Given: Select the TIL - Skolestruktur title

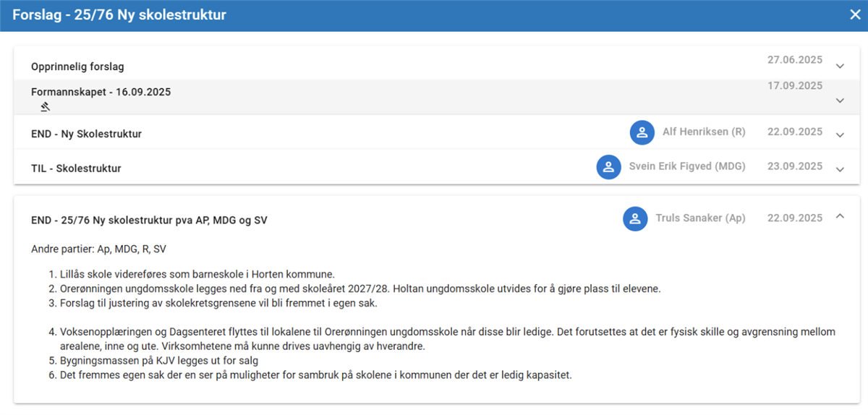Looking at the screenshot, I should point(76,168).
